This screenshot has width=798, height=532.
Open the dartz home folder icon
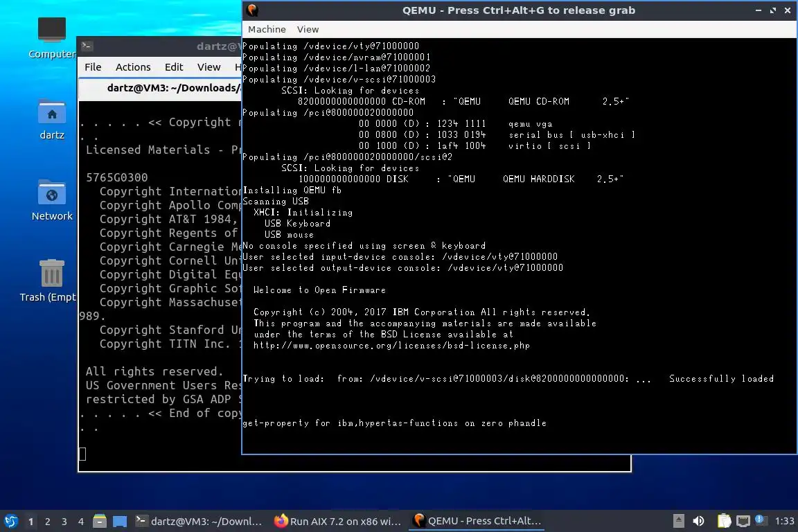click(x=51, y=120)
